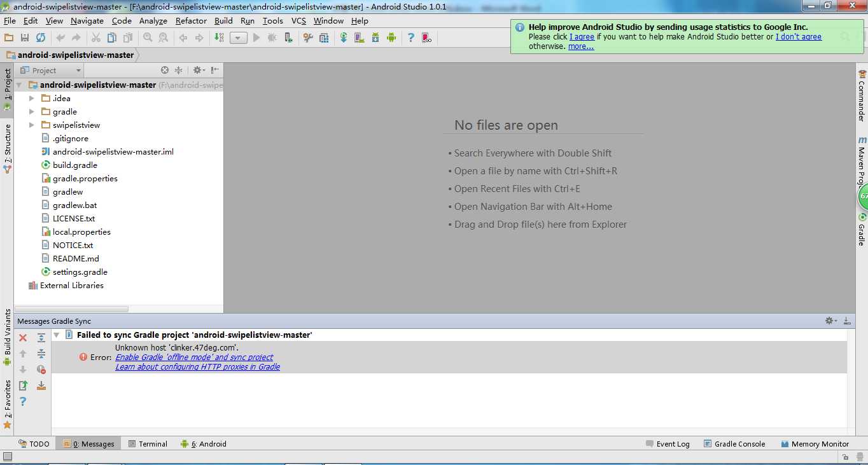
Task: Expand the .idea folder
Action: click(32, 98)
